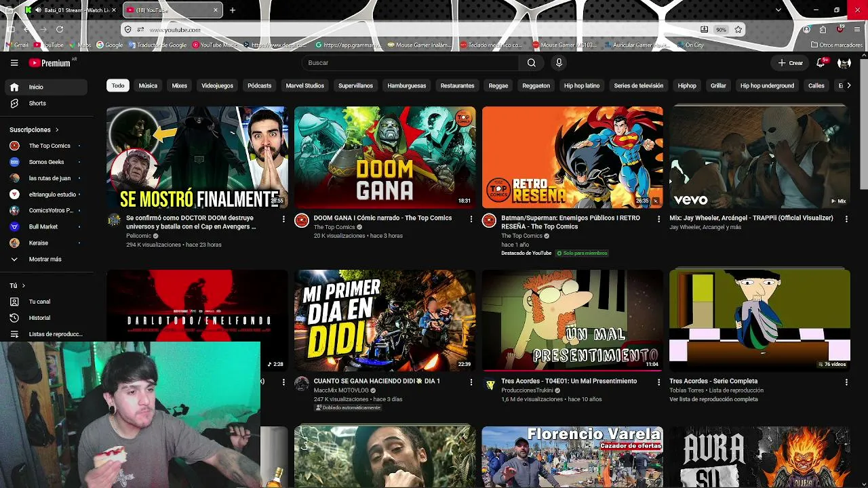
Task: Click the YouTube Premium logo
Action: pos(50,63)
